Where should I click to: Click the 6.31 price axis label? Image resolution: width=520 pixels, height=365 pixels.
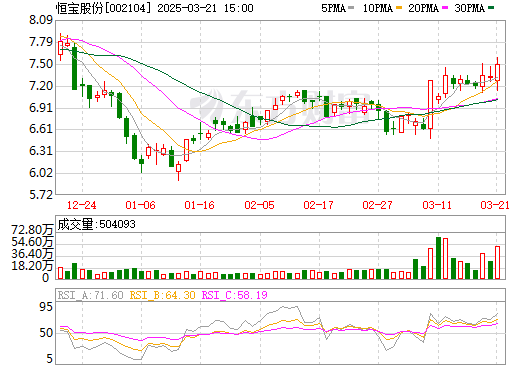point(41,151)
